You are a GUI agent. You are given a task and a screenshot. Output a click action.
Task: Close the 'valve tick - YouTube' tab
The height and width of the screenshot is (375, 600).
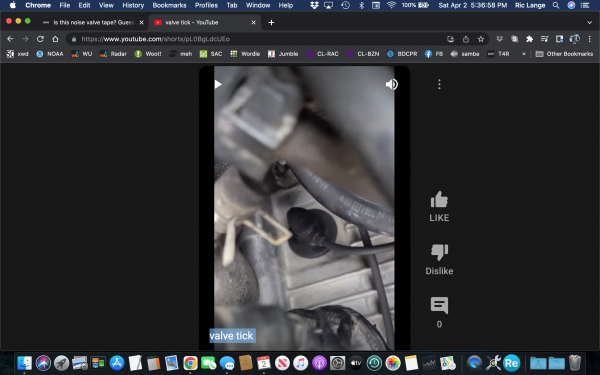253,23
